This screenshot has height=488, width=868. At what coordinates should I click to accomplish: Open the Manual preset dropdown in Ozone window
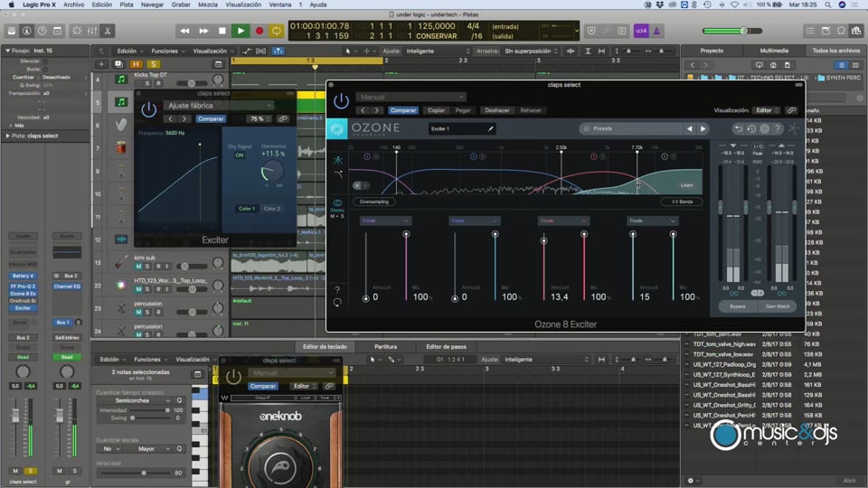pyautogui.click(x=410, y=97)
